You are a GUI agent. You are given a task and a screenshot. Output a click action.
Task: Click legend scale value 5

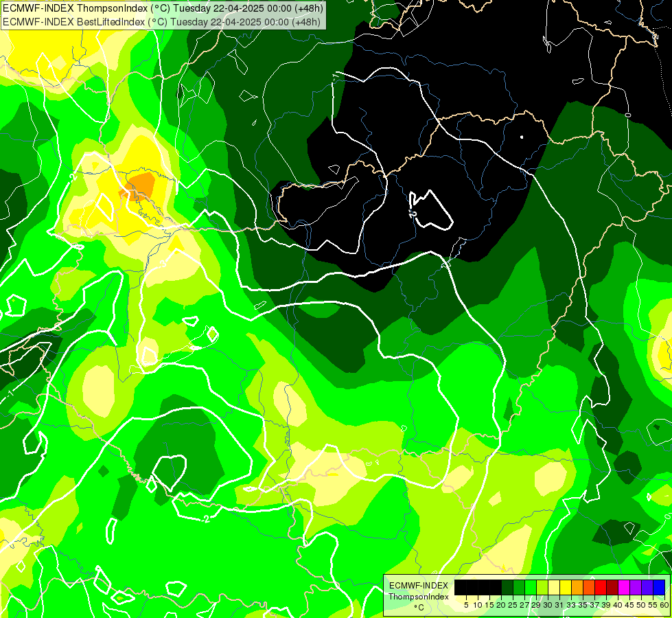[466, 605]
